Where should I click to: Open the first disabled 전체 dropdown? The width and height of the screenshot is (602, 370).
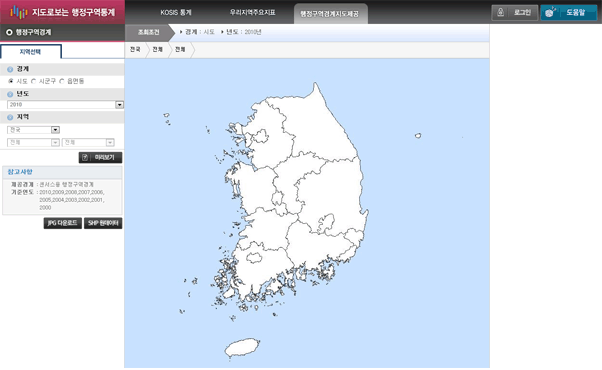(33, 142)
